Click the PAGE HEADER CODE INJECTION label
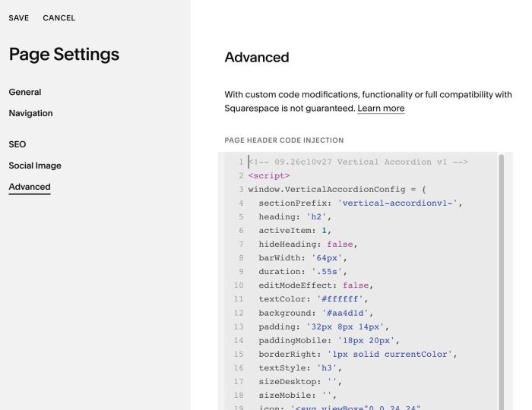Image resolution: width=532 pixels, height=410 pixels. point(284,140)
